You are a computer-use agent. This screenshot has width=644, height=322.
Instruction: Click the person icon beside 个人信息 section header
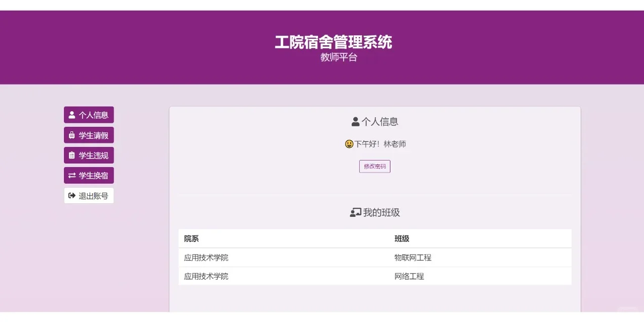[x=354, y=121]
